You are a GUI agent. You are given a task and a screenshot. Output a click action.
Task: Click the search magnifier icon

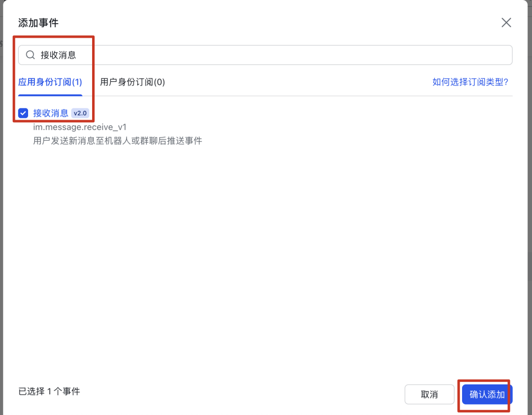pyautogui.click(x=30, y=55)
